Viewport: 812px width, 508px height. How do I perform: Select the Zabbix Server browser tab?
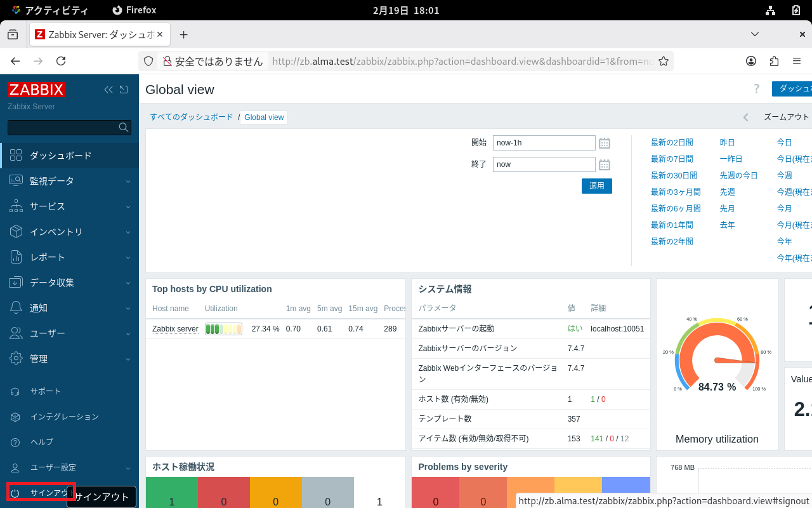99,34
